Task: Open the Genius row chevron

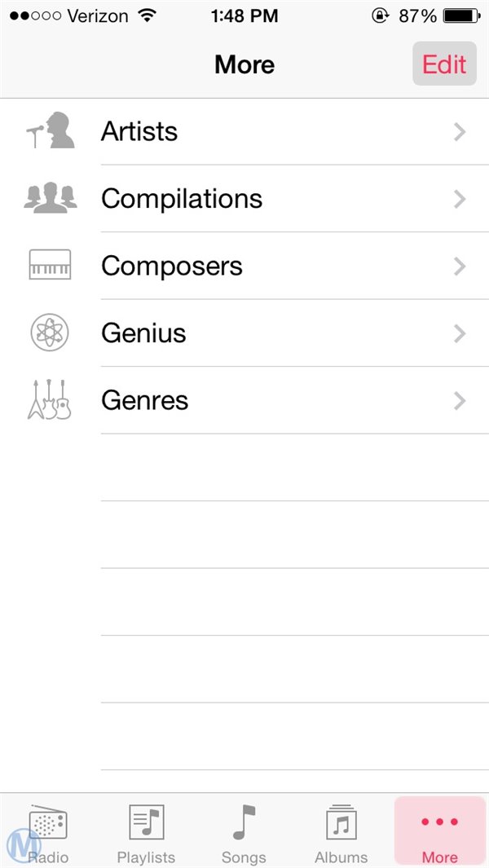Action: pos(460,333)
